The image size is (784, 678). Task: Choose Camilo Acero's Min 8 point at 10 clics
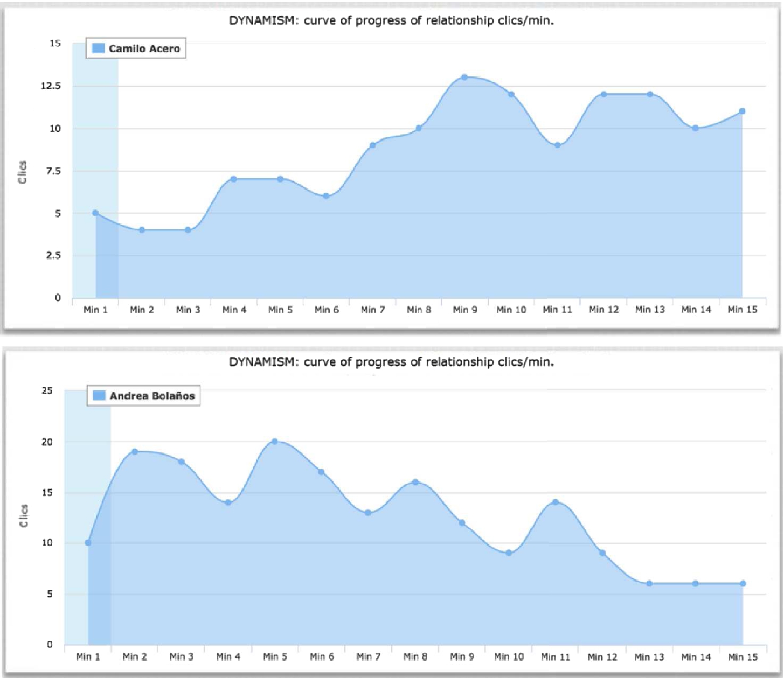click(x=419, y=128)
